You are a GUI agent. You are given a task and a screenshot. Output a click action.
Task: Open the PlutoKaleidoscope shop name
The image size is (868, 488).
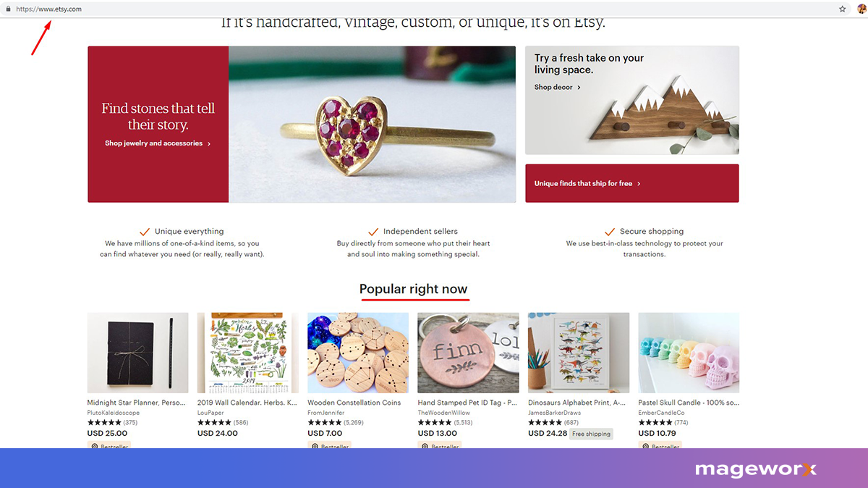pyautogui.click(x=113, y=413)
